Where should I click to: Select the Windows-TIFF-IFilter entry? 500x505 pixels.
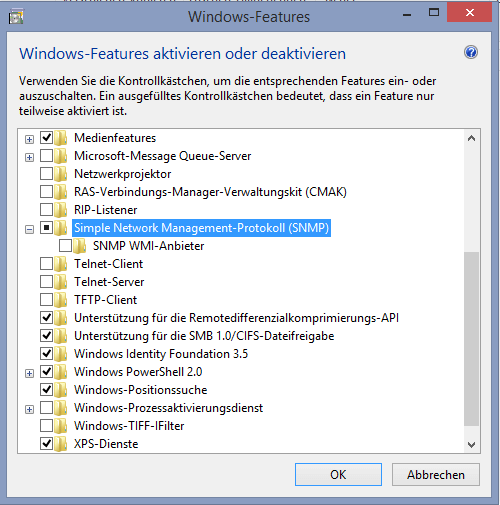pyautogui.click(x=129, y=426)
